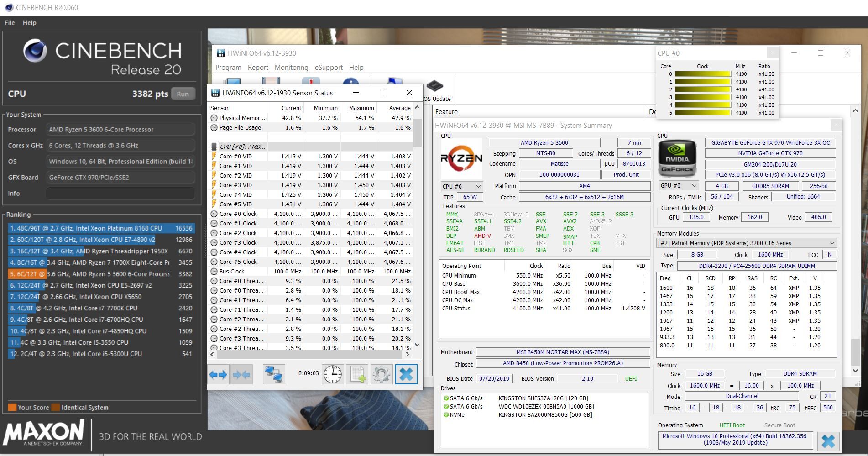Click the green check beside Kingston SHFS37A120G drive
Viewport: 868px width, 456px height.
[446, 398]
